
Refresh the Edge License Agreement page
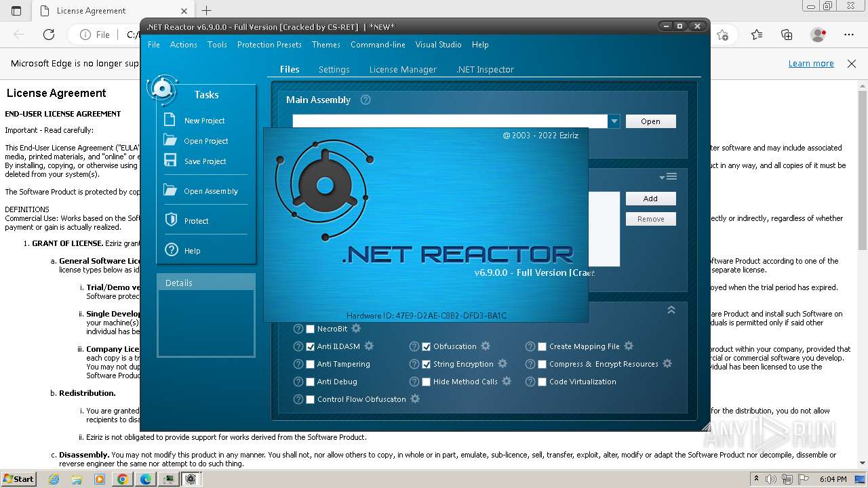[x=49, y=35]
